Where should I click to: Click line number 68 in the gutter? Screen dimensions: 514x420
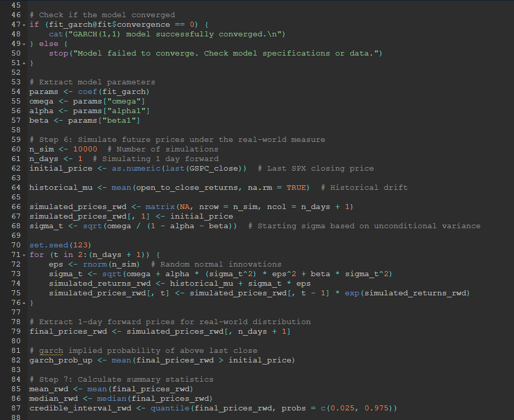tap(16, 226)
